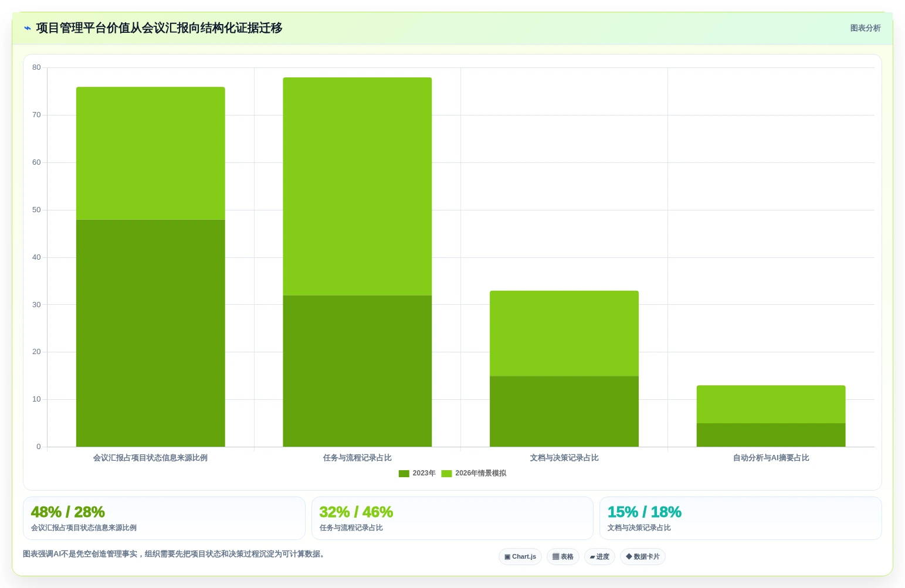
Task: Select the 2026年 bar segment for 自动分析与AI摘要占比
Action: [x=771, y=405]
